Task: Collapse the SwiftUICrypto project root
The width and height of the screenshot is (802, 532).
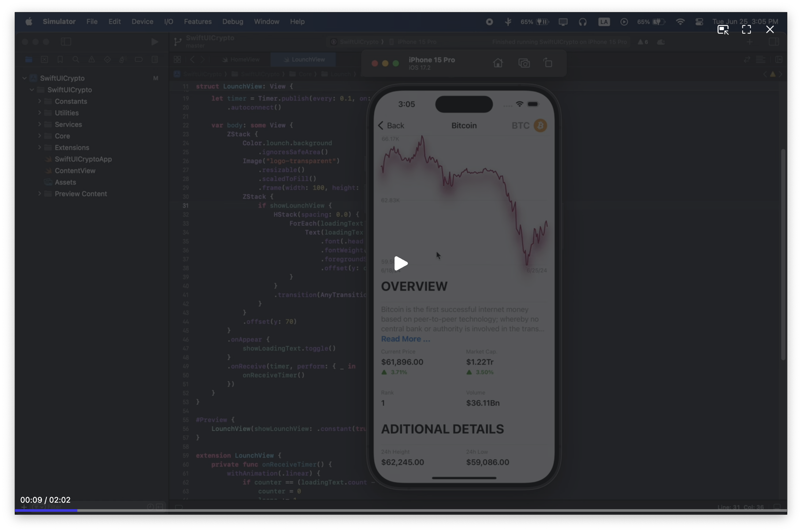Action: coord(24,78)
